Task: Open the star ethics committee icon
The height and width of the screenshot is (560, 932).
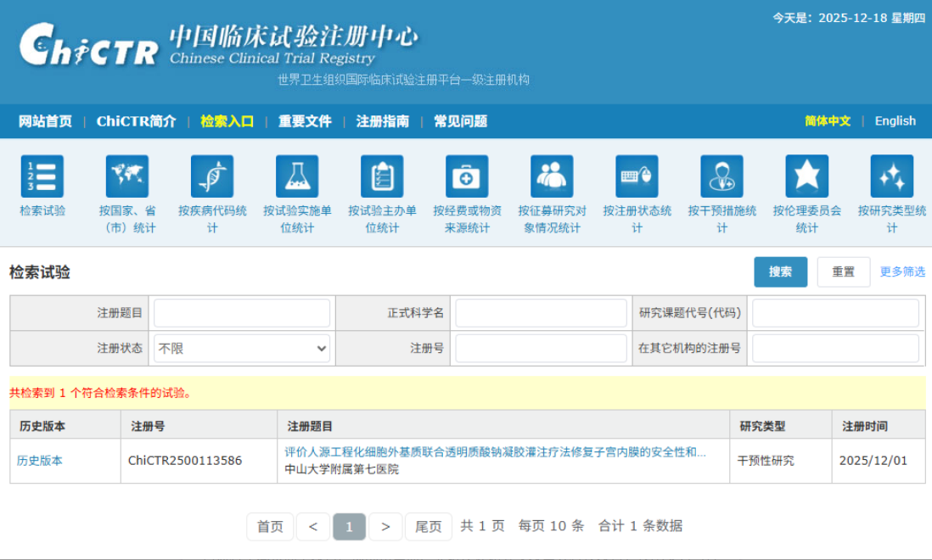Action: point(806,176)
